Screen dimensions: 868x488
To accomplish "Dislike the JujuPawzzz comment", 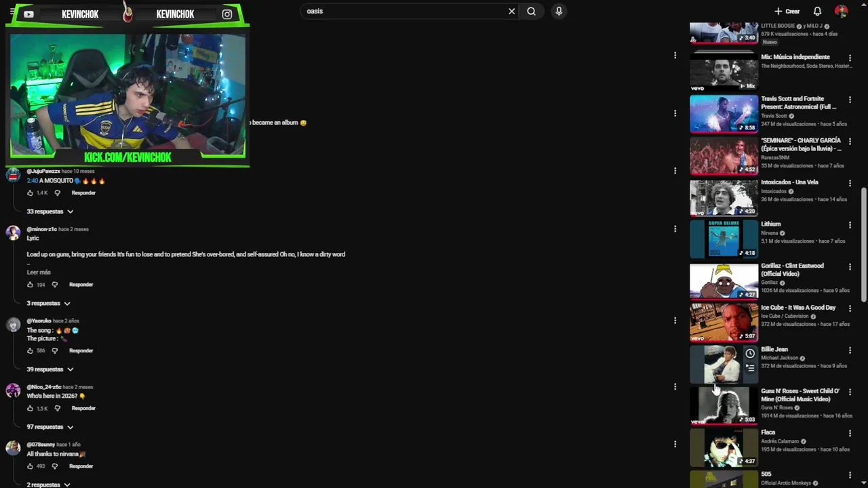I will pos(57,193).
